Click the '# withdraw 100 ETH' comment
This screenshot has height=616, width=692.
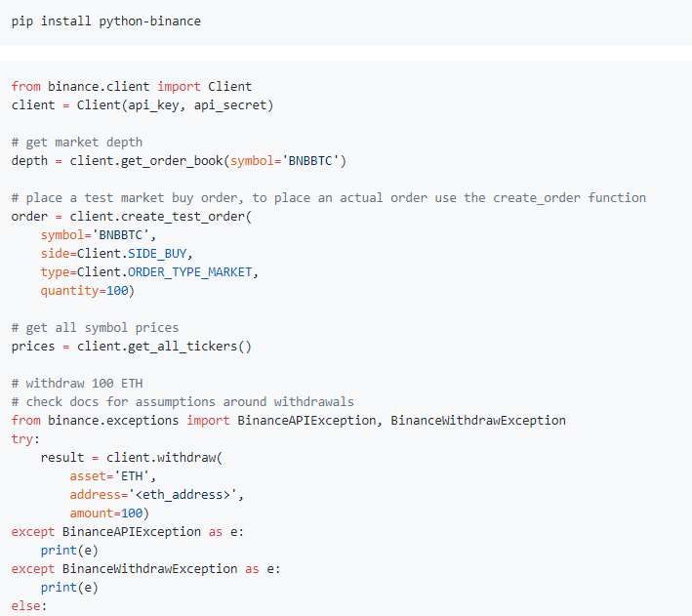click(77, 384)
